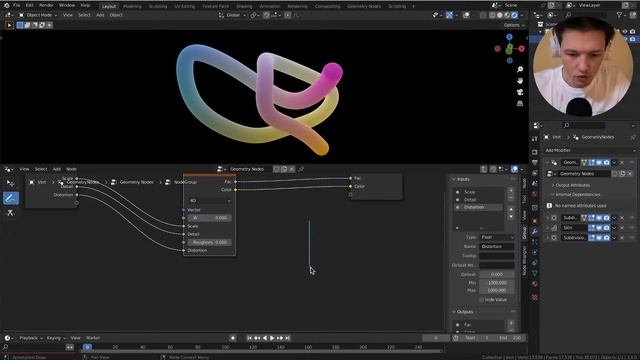Open the Particles properties tab icon
Image resolution: width=640 pixels, height=360 pixels.
click(x=535, y=242)
